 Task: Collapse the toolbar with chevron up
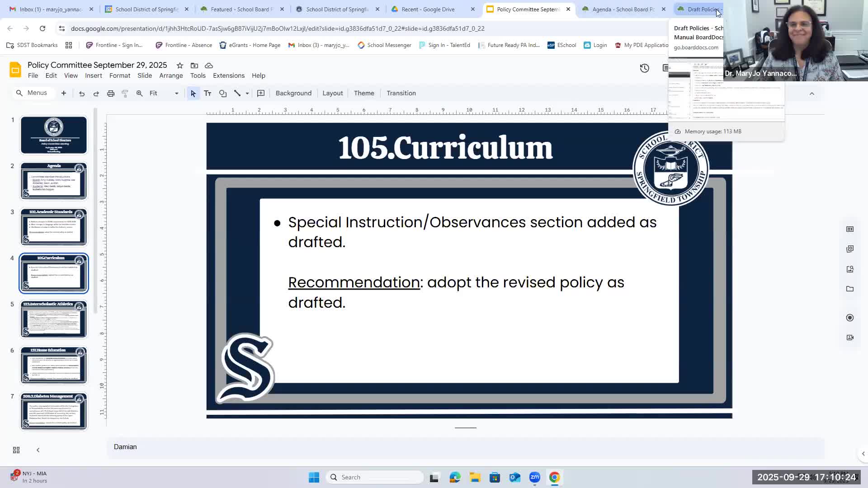[811, 94]
